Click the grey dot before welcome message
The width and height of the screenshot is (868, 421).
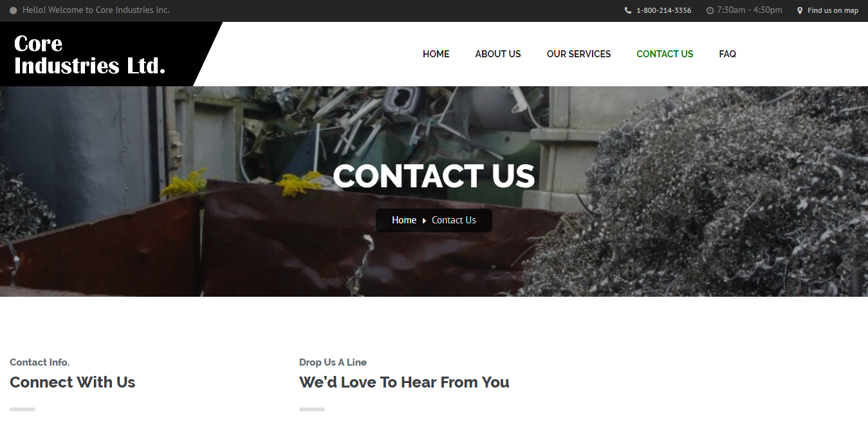coord(14,10)
